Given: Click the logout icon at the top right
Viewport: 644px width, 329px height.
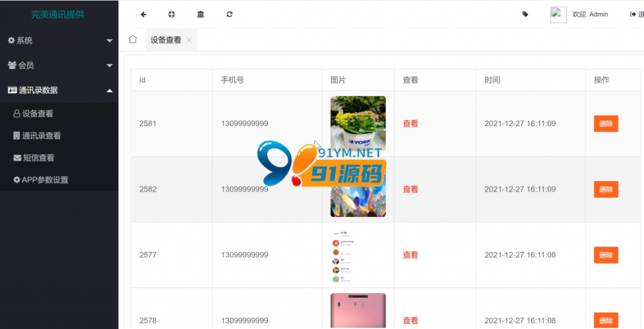Looking at the screenshot, I should pos(633,14).
